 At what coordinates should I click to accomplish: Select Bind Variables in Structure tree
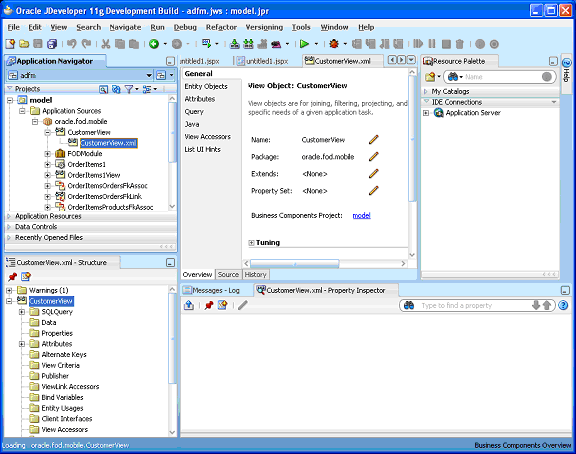coord(62,397)
